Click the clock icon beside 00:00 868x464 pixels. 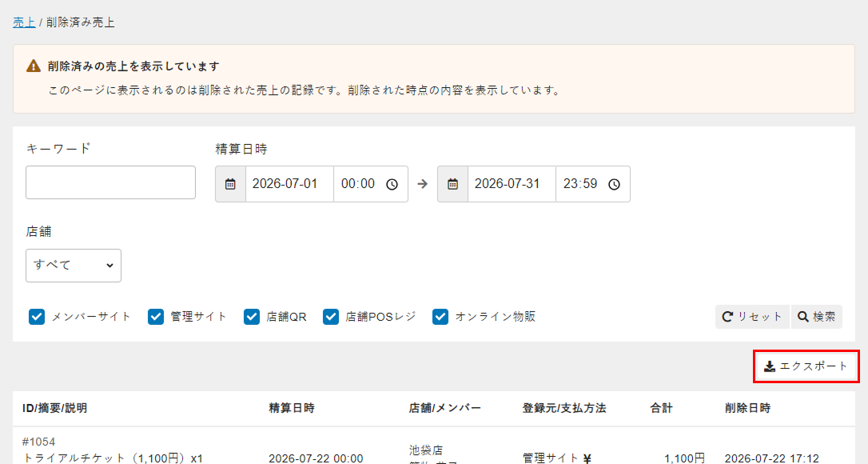(x=392, y=184)
